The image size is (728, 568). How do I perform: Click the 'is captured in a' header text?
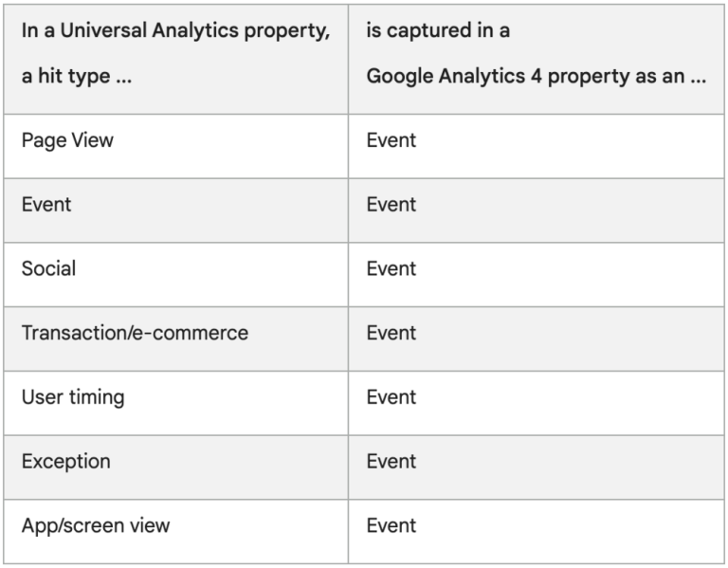tap(438, 30)
